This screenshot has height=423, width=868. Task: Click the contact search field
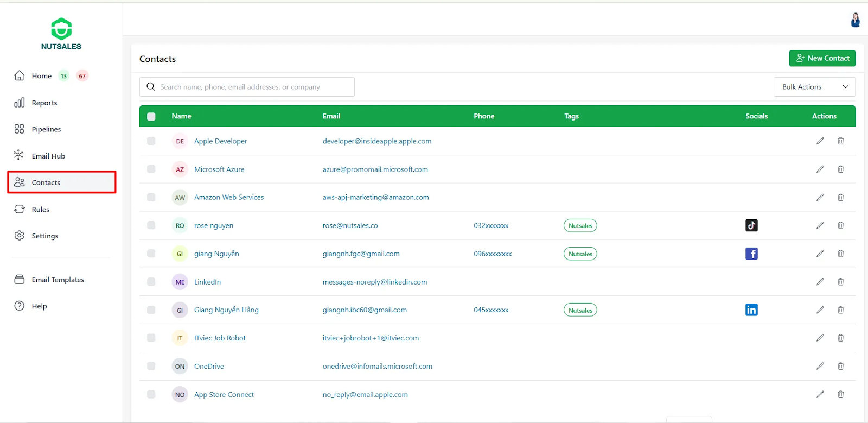[x=247, y=87]
